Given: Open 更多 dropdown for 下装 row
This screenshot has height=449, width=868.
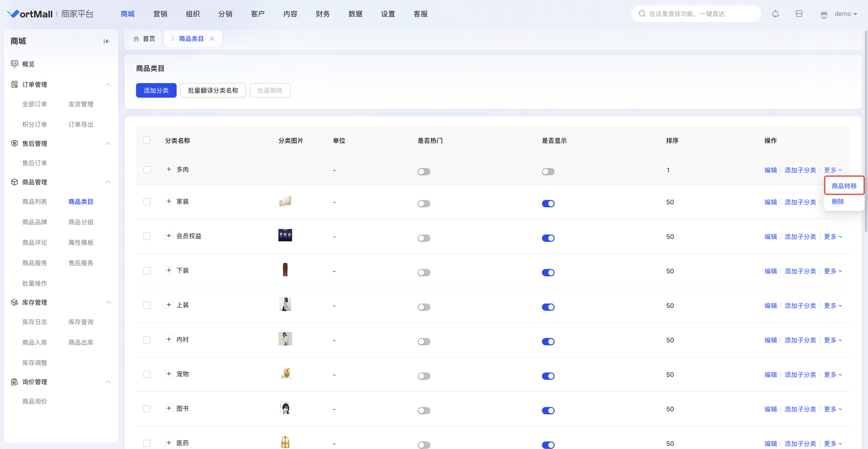Looking at the screenshot, I should click(833, 271).
